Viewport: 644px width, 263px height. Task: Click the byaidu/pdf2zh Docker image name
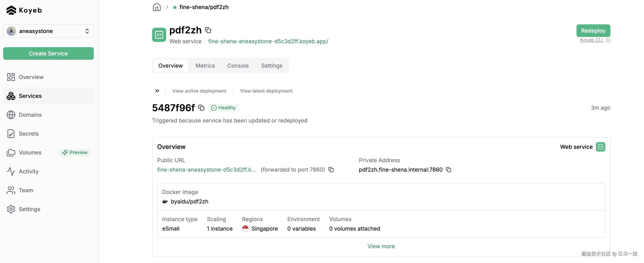coord(190,202)
